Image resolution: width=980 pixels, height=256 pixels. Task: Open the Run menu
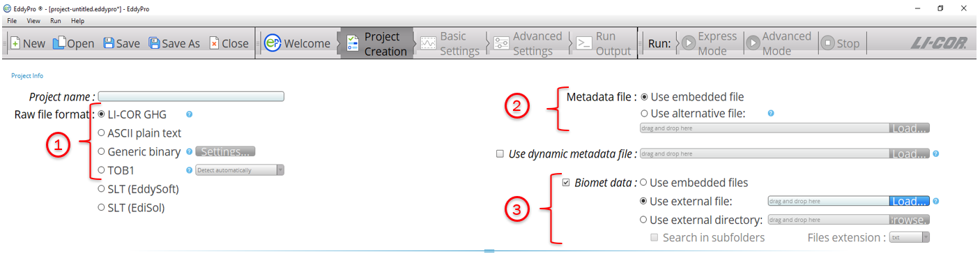click(x=55, y=21)
